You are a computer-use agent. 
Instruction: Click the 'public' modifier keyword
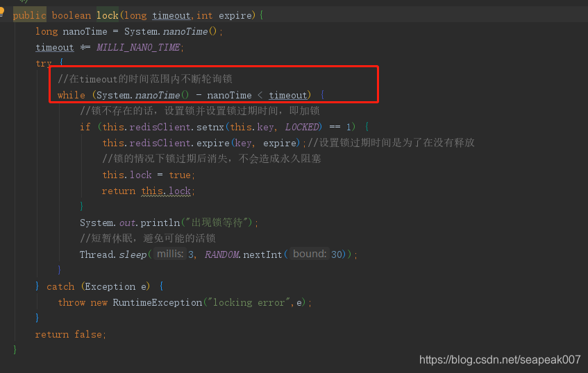click(x=29, y=15)
